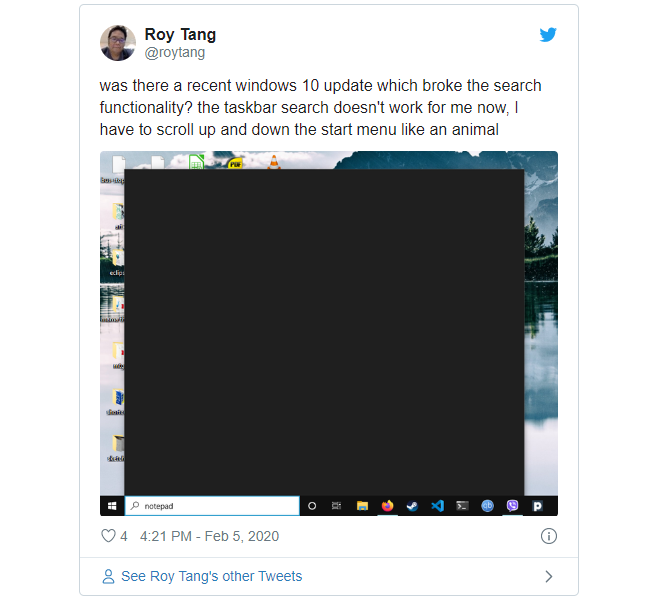The image size is (651, 602).
Task: Open the Roy Tang display name
Action: point(180,34)
